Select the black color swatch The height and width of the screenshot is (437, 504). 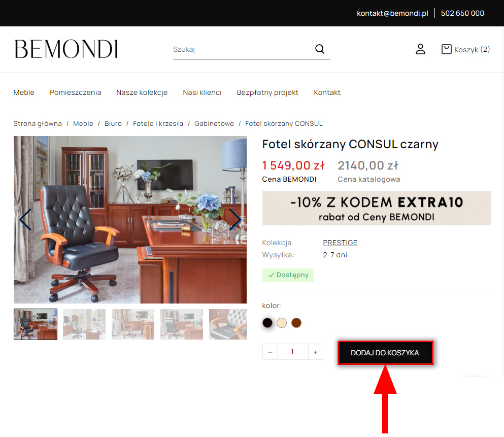coord(267,323)
